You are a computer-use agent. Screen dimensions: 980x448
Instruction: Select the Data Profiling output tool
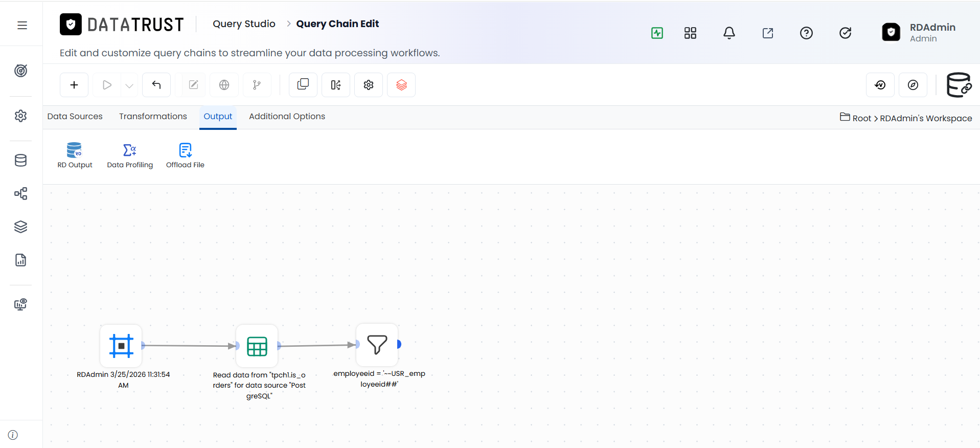130,155
